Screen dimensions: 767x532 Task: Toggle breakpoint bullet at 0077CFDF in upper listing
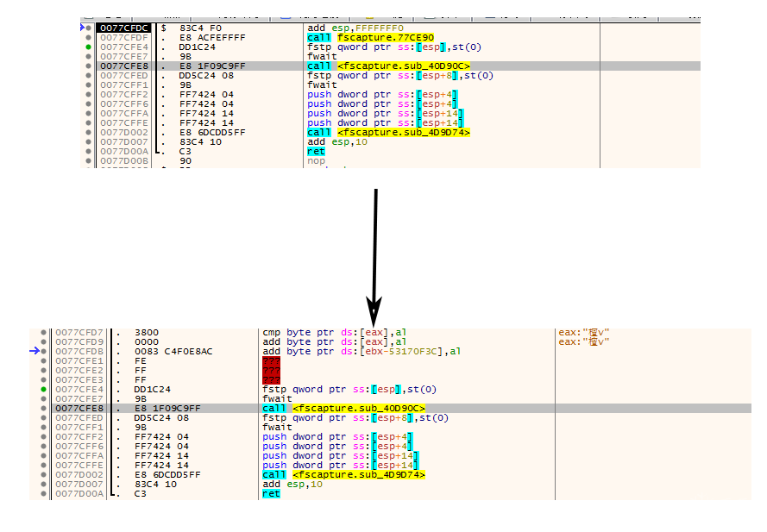pos(88,38)
